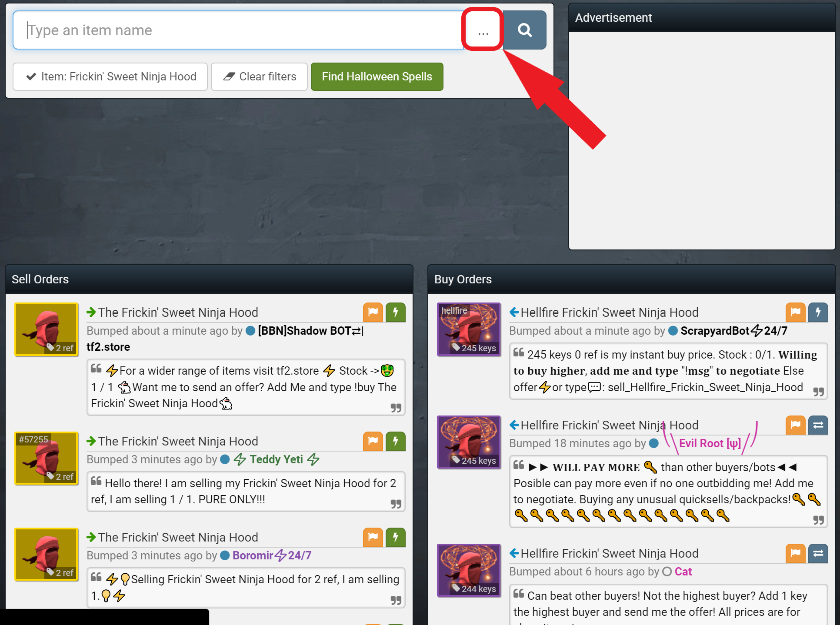Screen dimensions: 840x625
Task: Click the Clear filters button
Action: [x=260, y=76]
